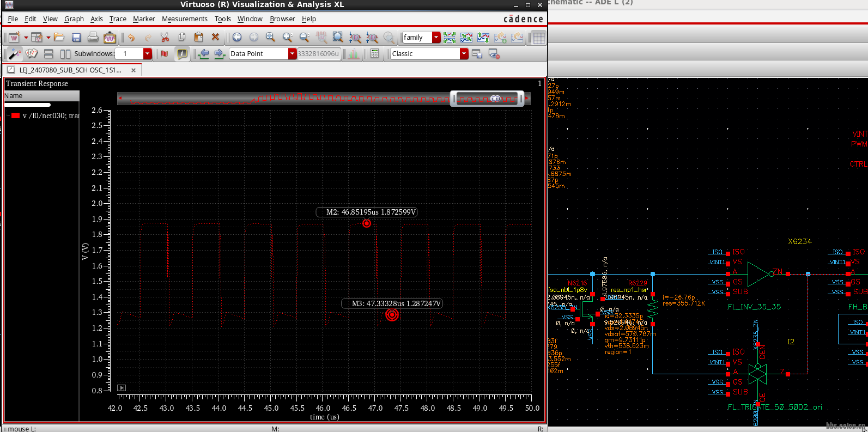
Task: Toggle the grid display icon
Action: coord(538,38)
